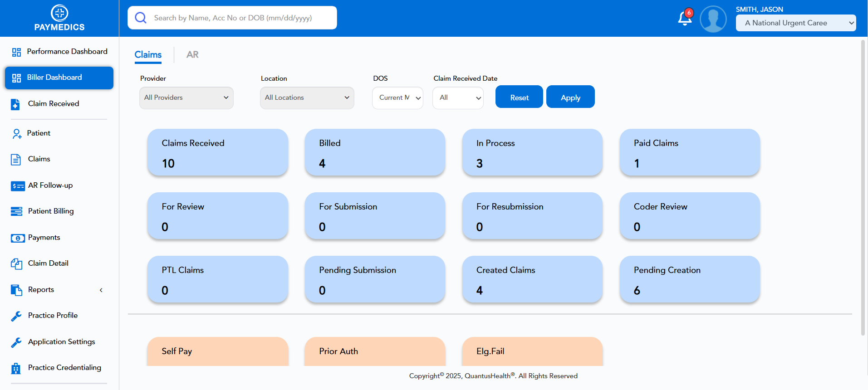Click the Paymedics logo

coord(59,18)
